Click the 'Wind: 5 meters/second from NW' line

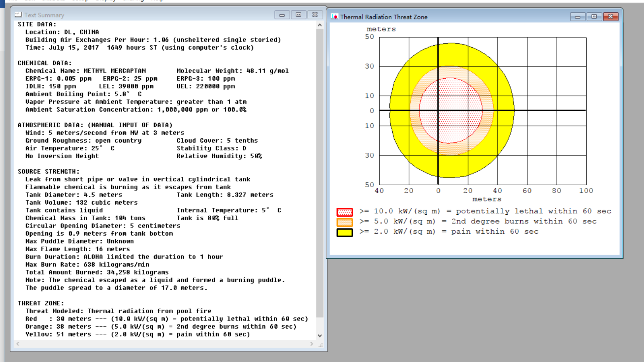105,133
